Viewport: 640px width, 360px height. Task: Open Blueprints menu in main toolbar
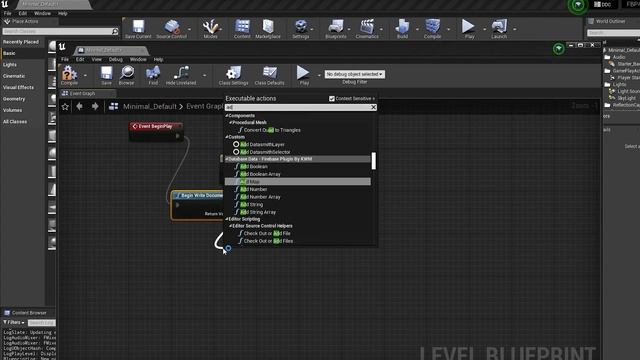point(336,29)
